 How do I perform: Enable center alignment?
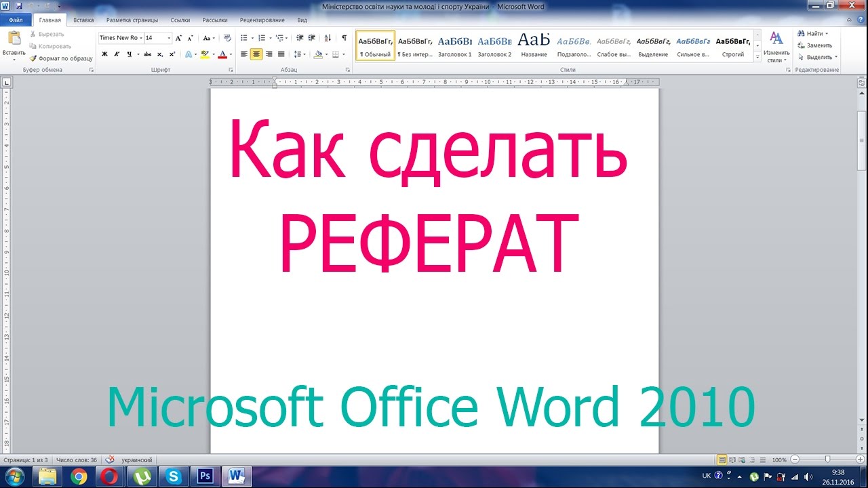[x=256, y=54]
